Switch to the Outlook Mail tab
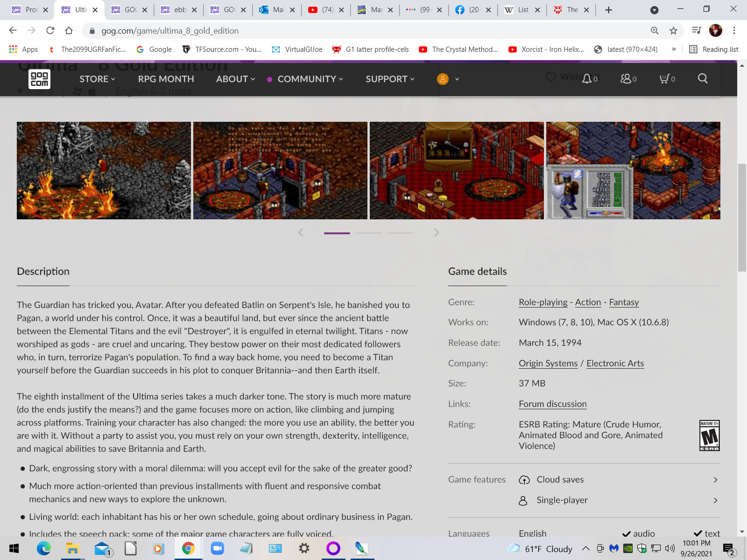Viewport: 747px width, 560px height. pyautogui.click(x=277, y=10)
